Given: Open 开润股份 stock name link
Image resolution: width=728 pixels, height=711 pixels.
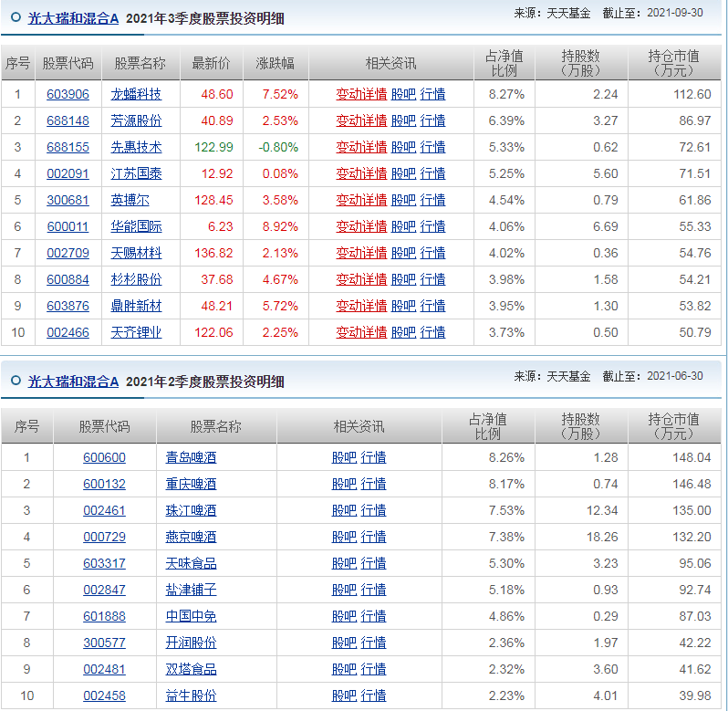Looking at the screenshot, I should point(192,643).
